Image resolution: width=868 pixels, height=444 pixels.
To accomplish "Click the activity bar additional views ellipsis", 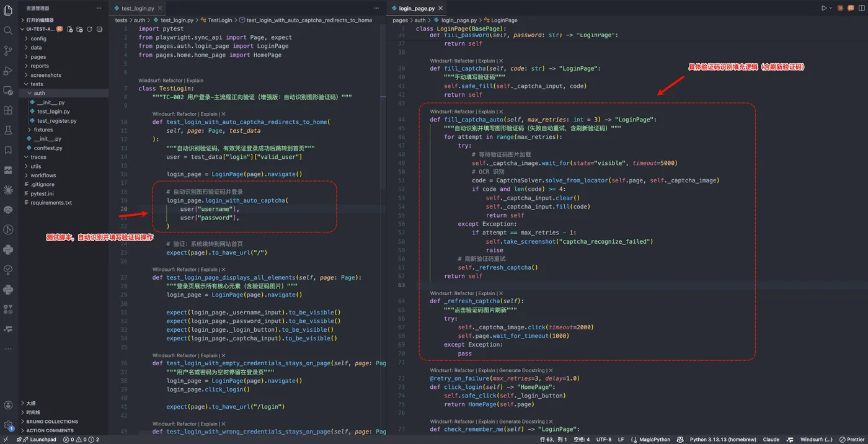I will (8, 348).
